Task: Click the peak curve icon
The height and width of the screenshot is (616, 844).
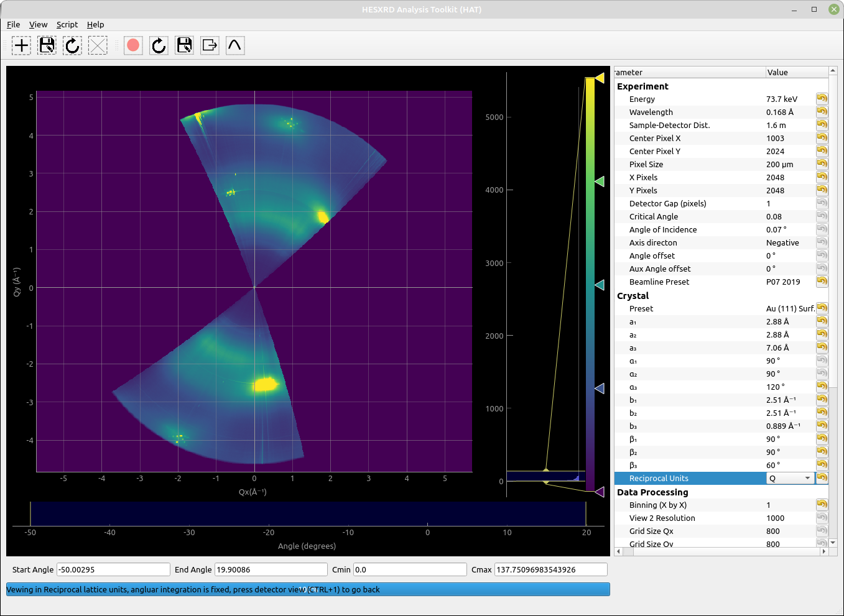Action: coord(235,45)
